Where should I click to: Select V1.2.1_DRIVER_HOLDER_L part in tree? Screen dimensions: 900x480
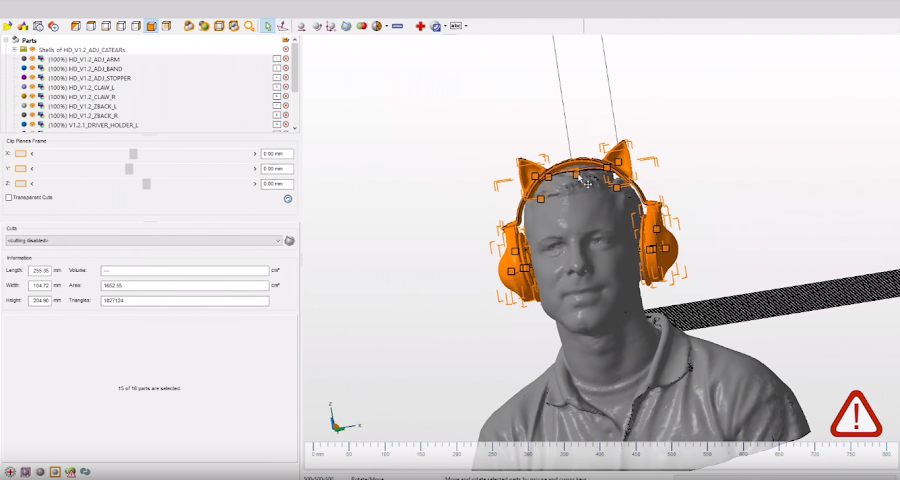[93, 125]
